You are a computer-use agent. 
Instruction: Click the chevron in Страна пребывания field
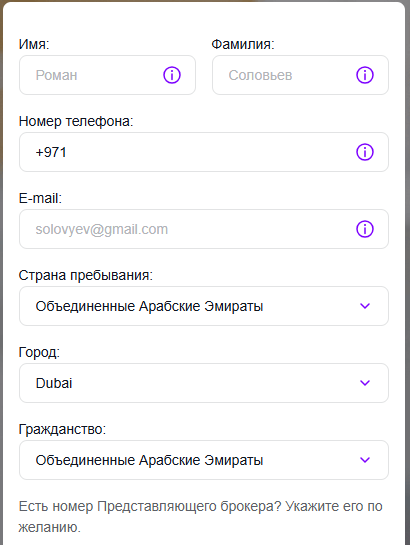click(365, 306)
